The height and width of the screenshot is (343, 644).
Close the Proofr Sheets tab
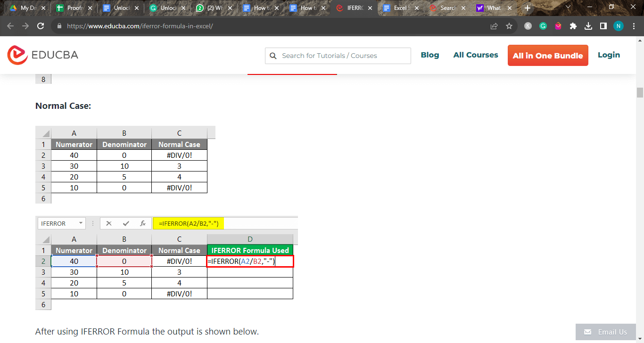(x=90, y=8)
